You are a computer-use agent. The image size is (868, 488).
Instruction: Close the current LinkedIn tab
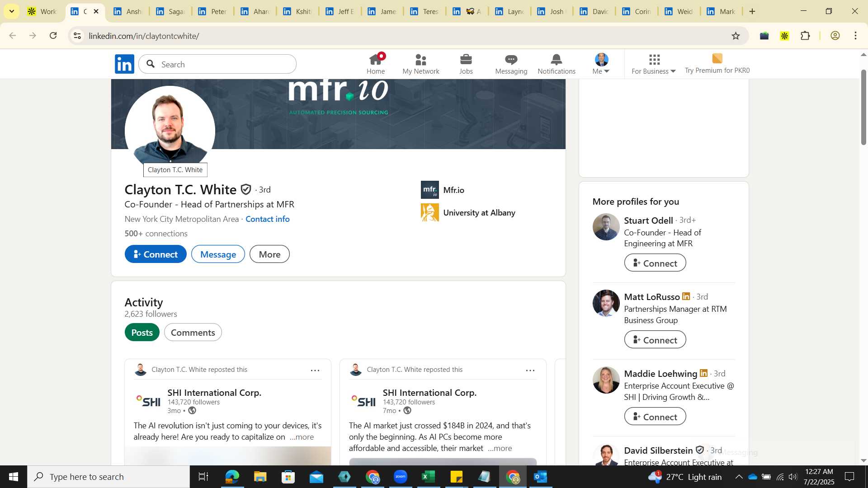96,11
